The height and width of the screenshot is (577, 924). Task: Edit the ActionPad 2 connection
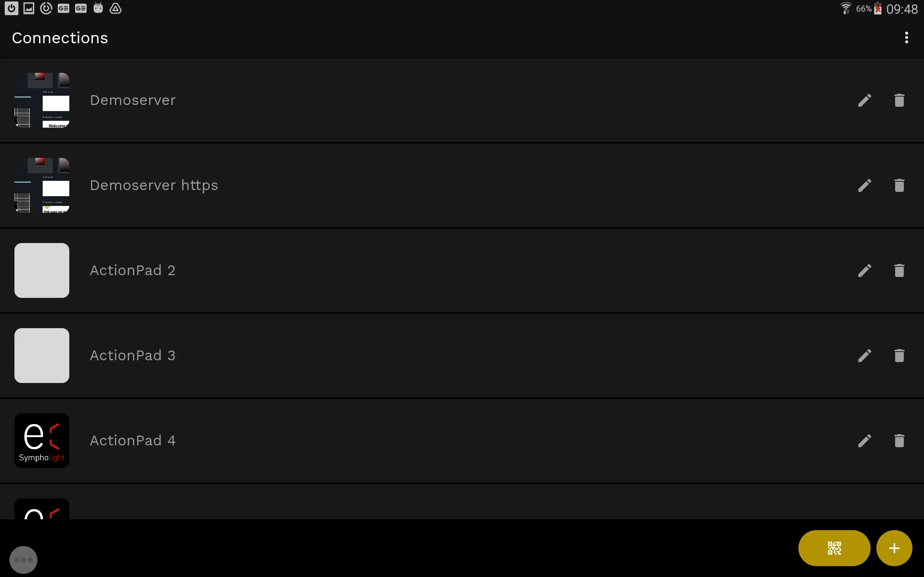click(x=864, y=270)
